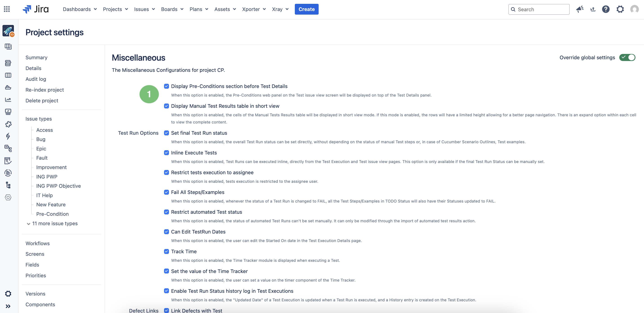The width and height of the screenshot is (644, 313).
Task: Uncheck Track Time option
Action: point(167,251)
